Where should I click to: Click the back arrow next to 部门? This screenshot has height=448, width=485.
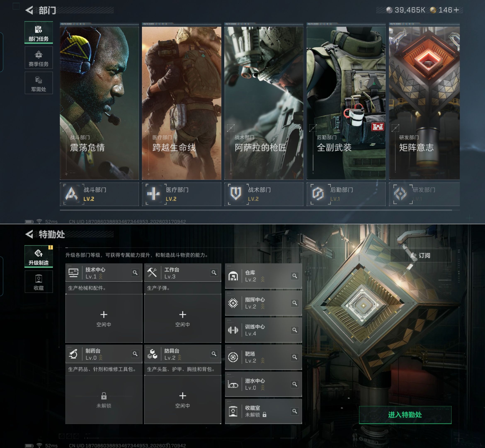point(29,10)
